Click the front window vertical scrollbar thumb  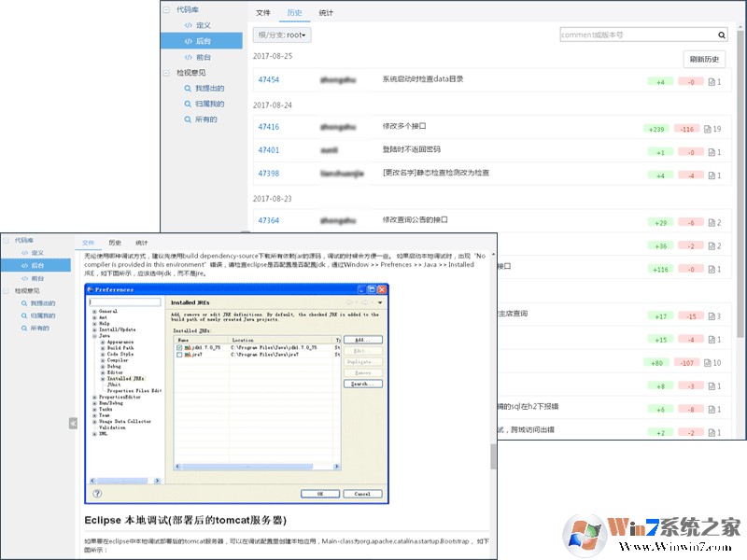(x=493, y=456)
